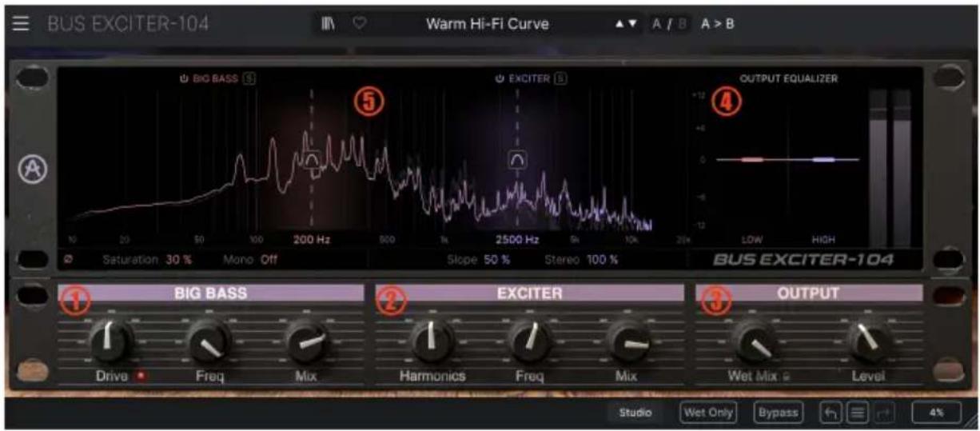Click the Output Wet Mix knob

(x=752, y=342)
